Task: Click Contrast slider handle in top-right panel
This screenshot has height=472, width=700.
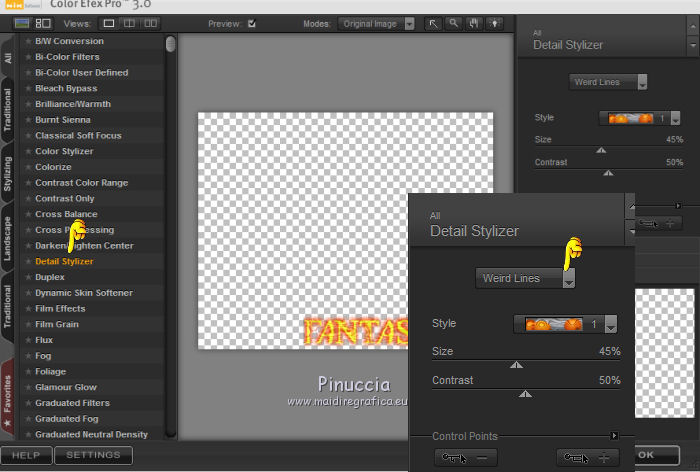Action: tap(608, 173)
